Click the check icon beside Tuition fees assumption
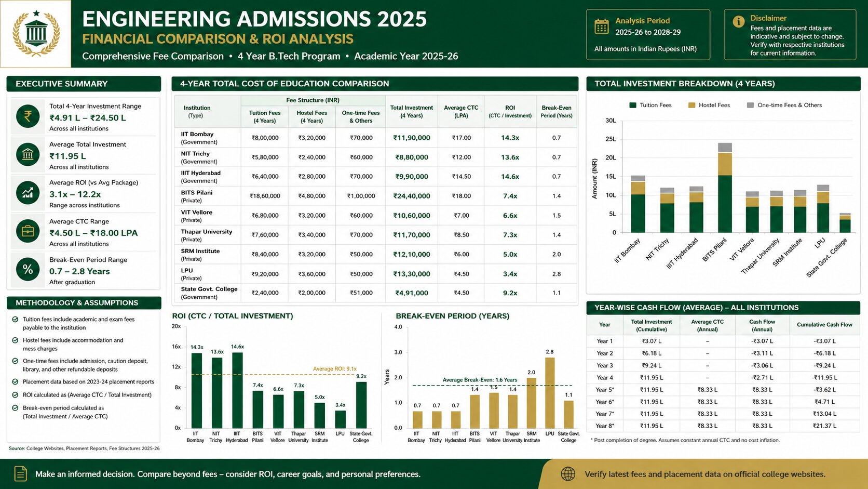Image resolution: width=868 pixels, height=489 pixels. (x=15, y=320)
